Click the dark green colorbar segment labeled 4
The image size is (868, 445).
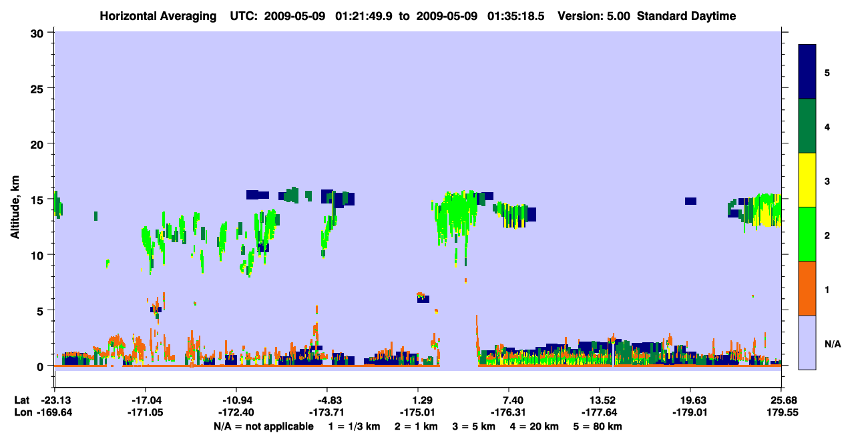[x=807, y=126]
